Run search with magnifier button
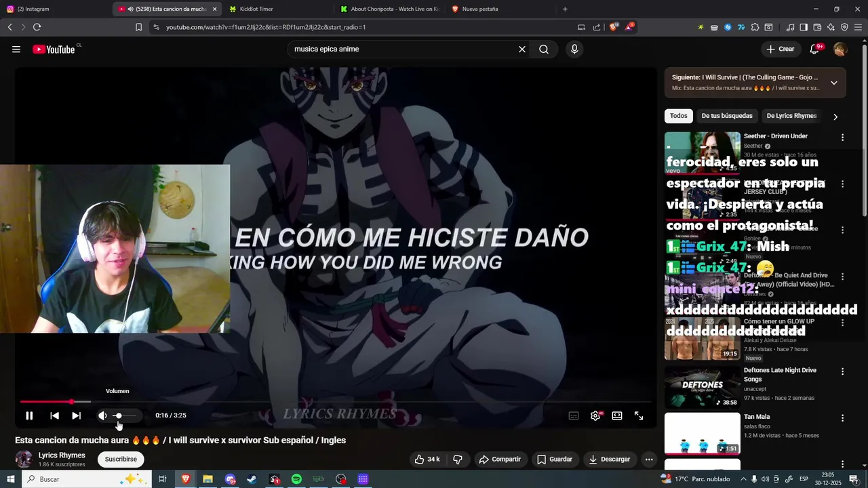 [x=544, y=49]
